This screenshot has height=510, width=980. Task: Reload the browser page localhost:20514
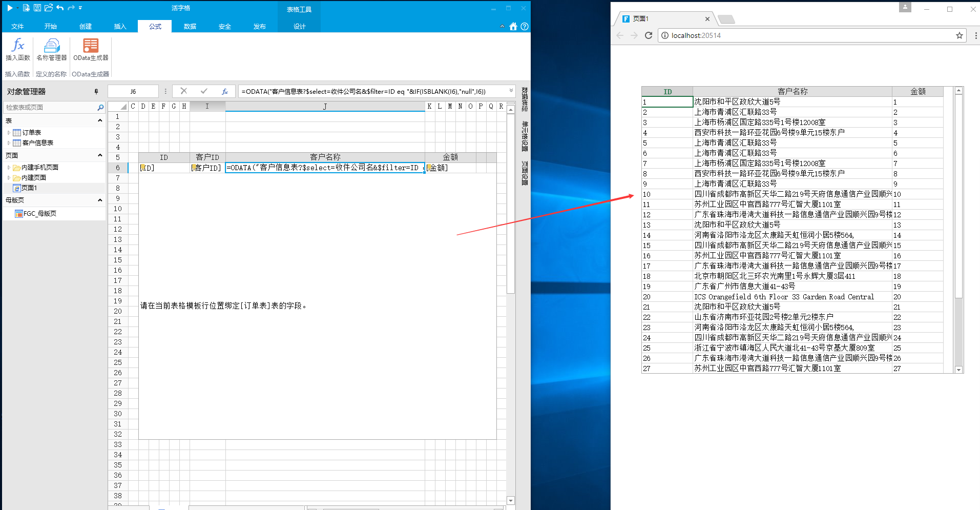[649, 35]
